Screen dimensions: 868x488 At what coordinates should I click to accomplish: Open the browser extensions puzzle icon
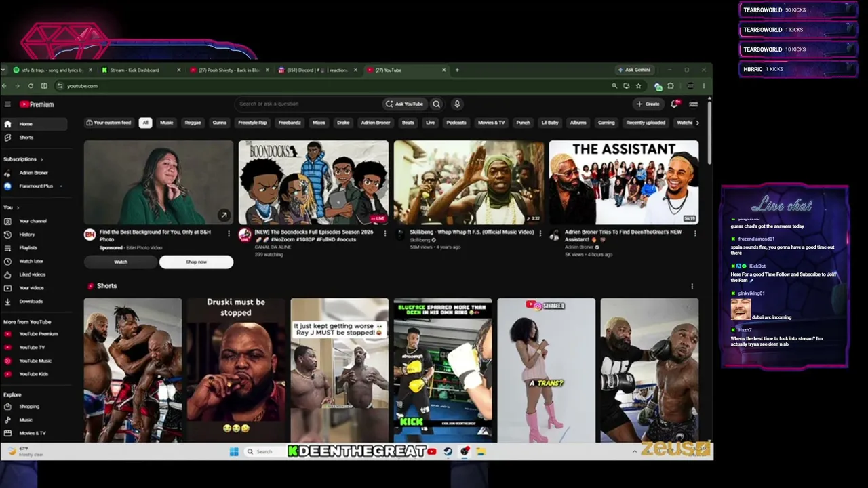tap(671, 86)
